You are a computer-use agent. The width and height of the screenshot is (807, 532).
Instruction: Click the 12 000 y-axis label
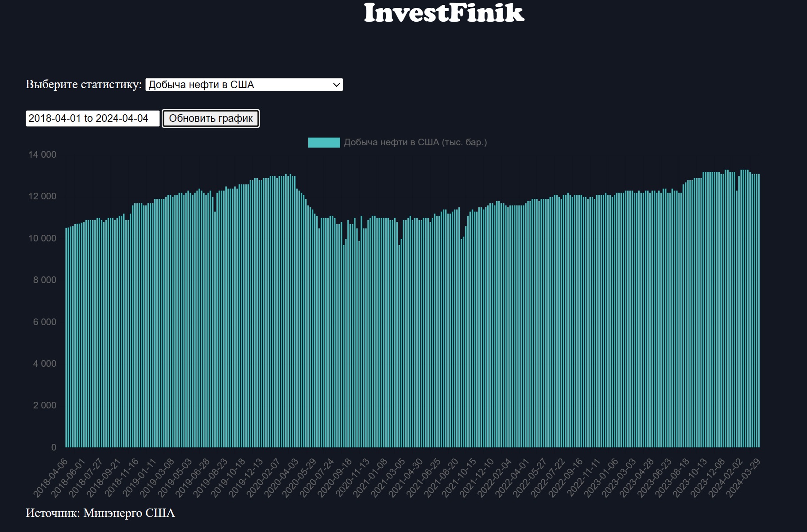coord(43,196)
